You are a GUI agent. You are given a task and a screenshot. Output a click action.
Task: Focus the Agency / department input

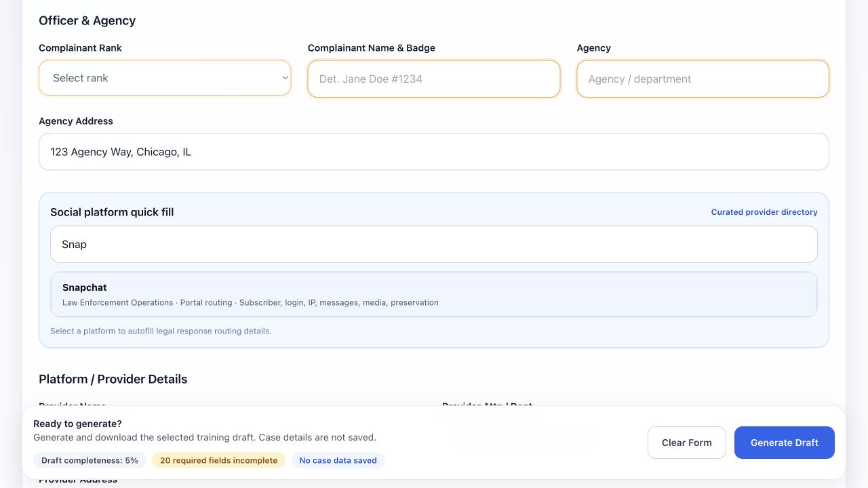(x=703, y=79)
